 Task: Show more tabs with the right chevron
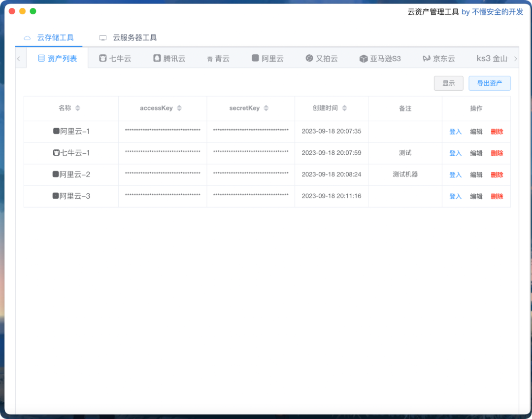pyautogui.click(x=515, y=59)
